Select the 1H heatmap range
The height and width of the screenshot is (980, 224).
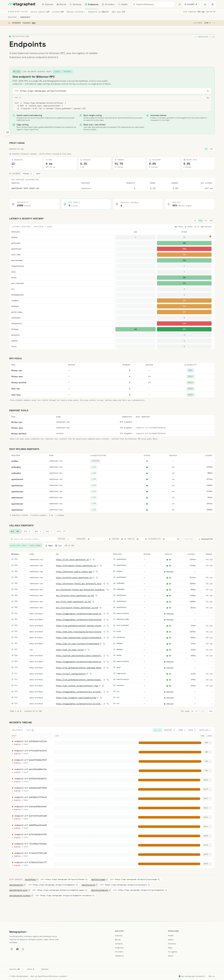(x=195, y=221)
